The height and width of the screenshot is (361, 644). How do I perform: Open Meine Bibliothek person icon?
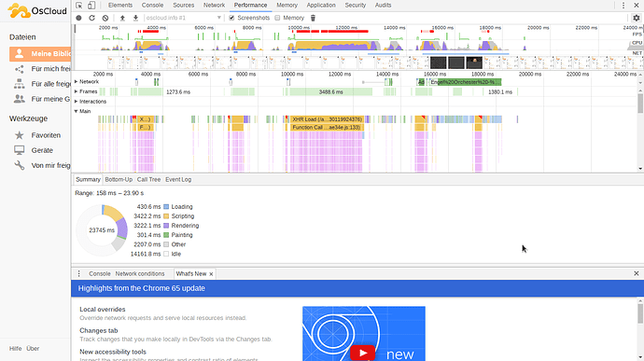[x=19, y=53]
